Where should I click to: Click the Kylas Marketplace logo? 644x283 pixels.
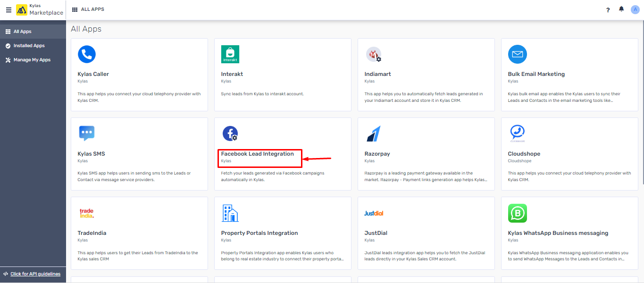point(40,10)
